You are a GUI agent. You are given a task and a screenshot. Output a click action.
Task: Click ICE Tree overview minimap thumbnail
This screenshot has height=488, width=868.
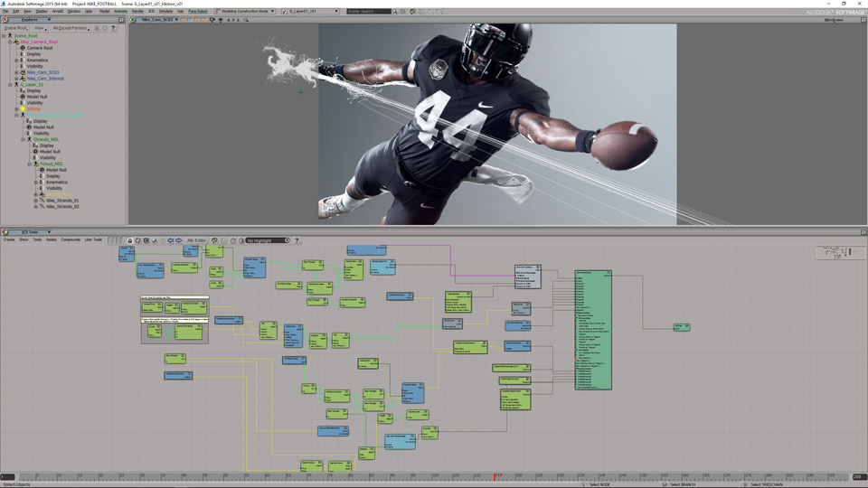coord(839,253)
